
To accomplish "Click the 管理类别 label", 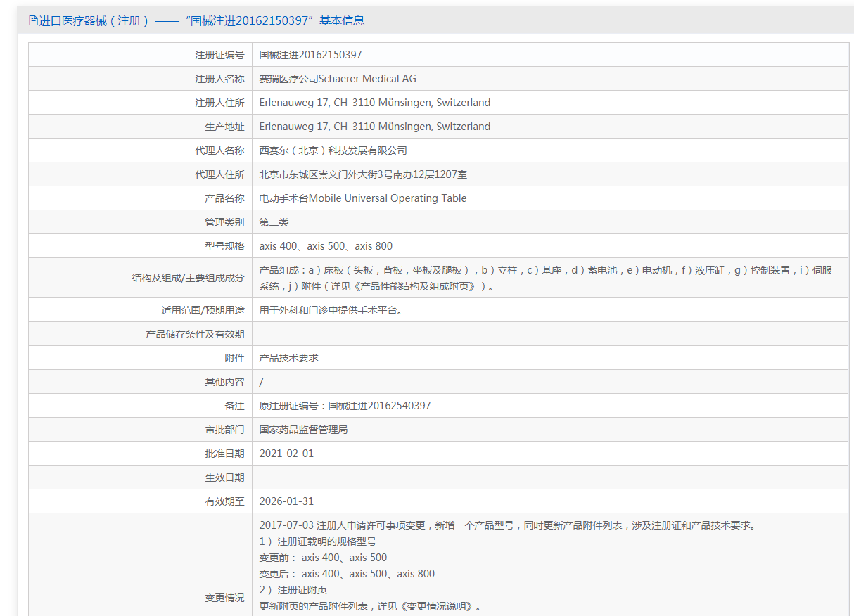I will click(224, 222).
